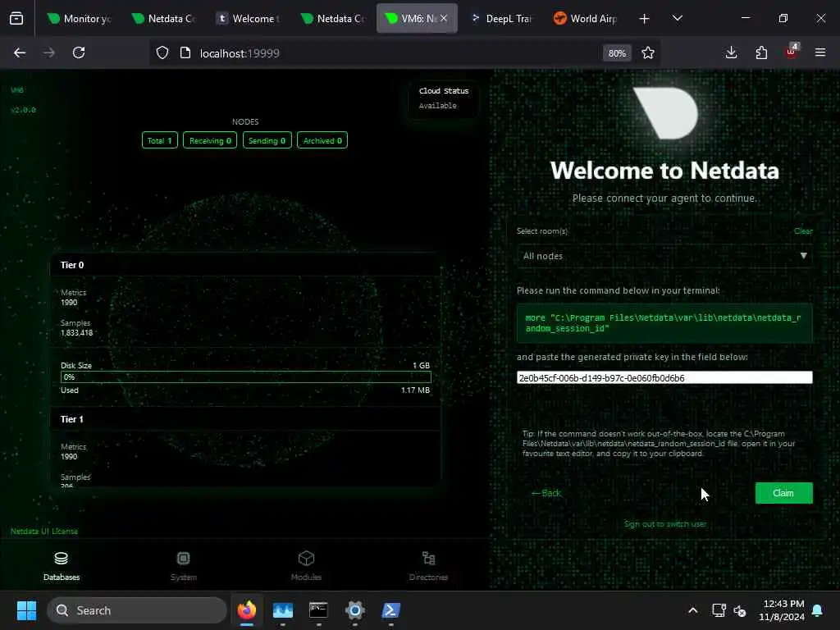Select the Total 1 nodes badge
This screenshot has width=840, height=630.
(x=160, y=140)
